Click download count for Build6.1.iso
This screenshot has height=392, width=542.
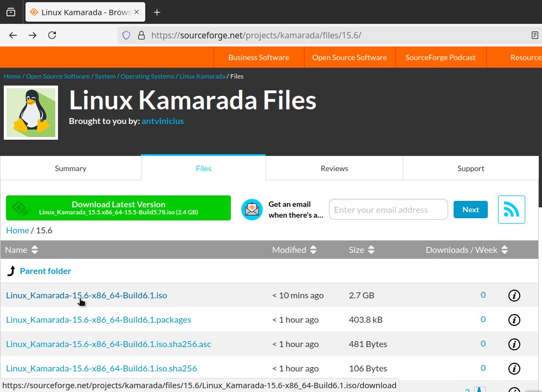[483, 295]
